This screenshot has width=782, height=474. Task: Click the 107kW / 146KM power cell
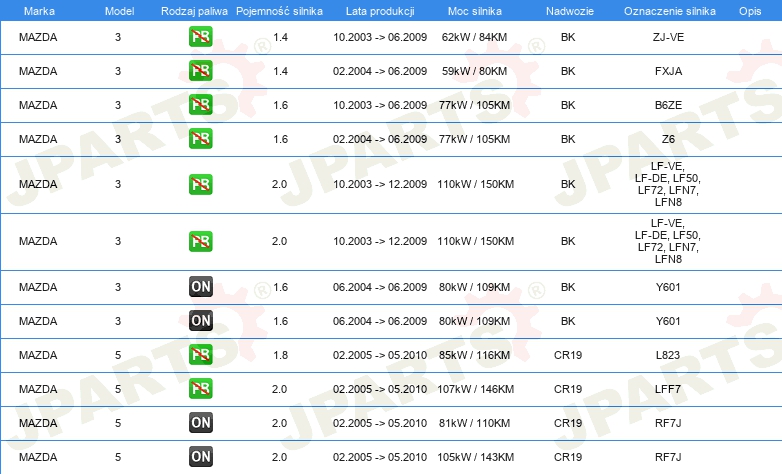point(475,389)
